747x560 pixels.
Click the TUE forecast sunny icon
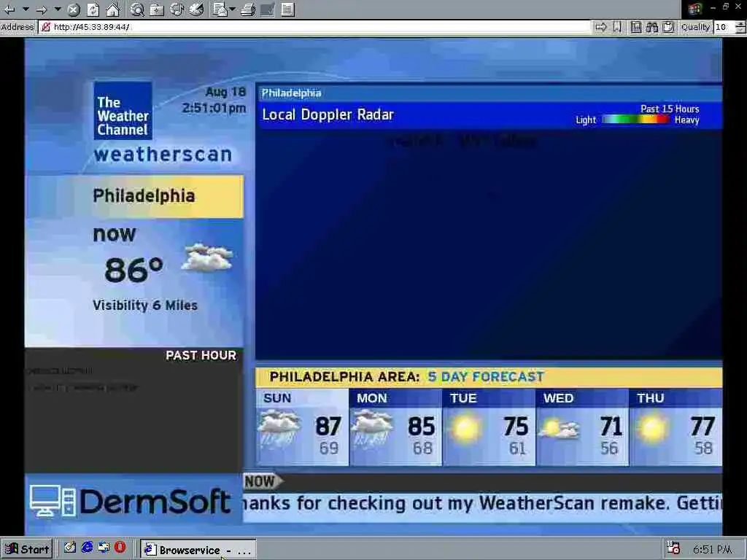pos(465,428)
